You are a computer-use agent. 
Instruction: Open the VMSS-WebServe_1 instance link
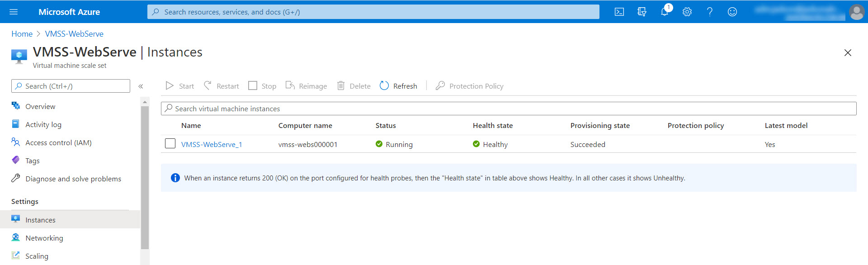point(212,144)
